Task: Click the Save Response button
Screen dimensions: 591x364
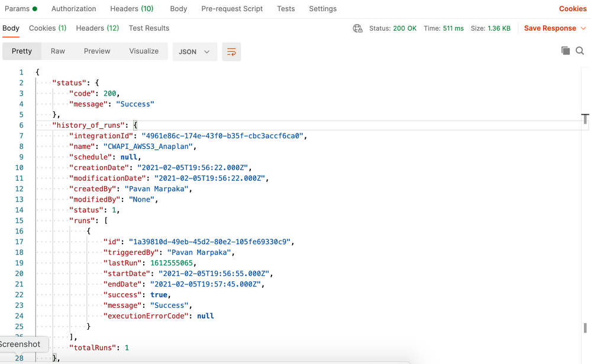Action: 550,28
